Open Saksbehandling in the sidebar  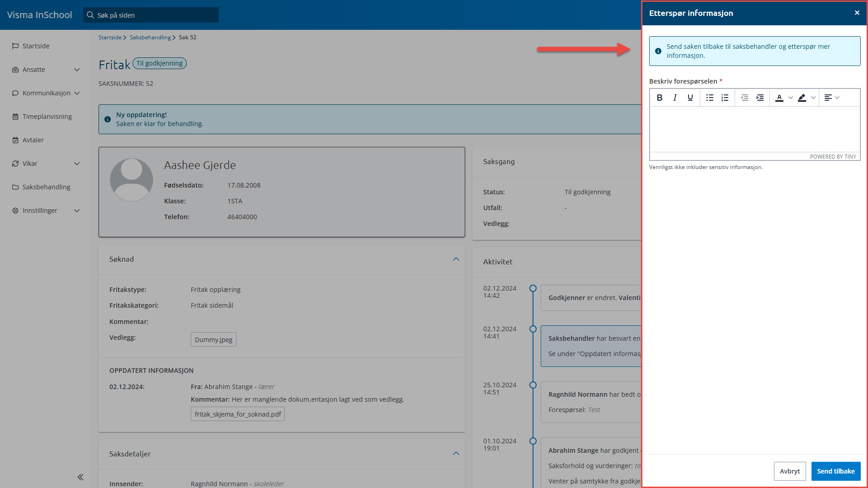[x=46, y=187]
